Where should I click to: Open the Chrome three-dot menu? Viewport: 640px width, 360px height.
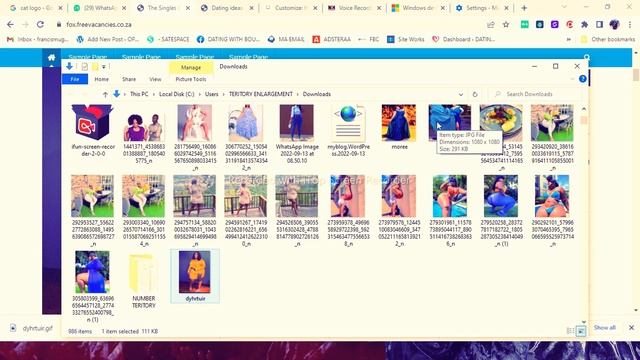pyautogui.click(x=631, y=24)
